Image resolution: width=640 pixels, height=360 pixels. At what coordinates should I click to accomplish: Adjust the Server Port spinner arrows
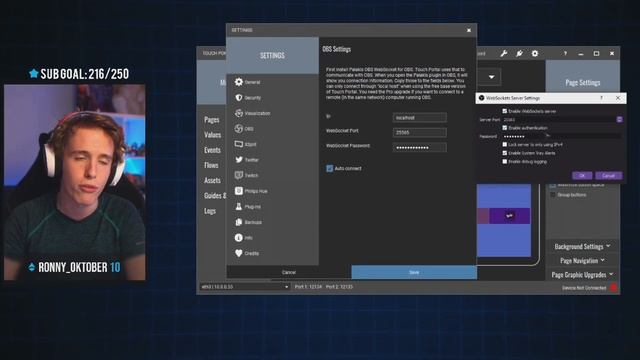pyautogui.click(x=619, y=119)
